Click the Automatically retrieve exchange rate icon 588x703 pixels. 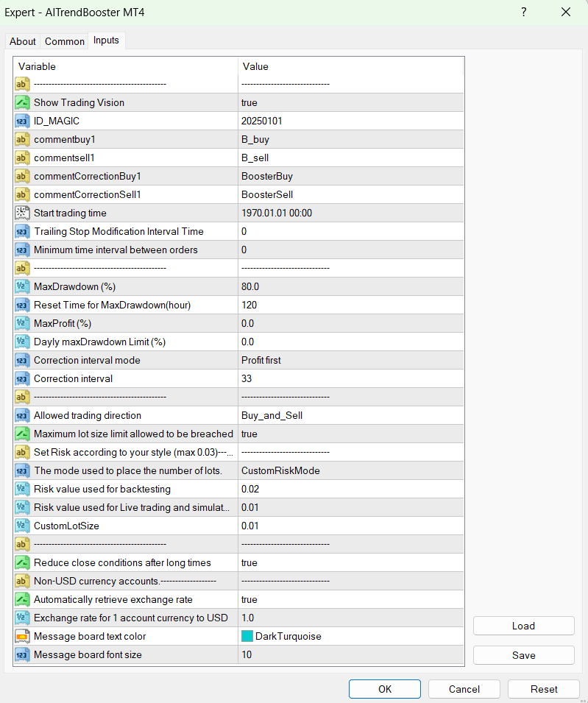[x=22, y=599]
